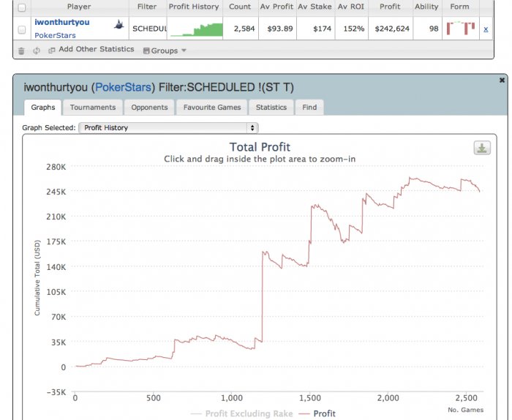Viewport: 512px width, 420px height.
Task: Click the red Form bar chart
Action: click(461, 29)
